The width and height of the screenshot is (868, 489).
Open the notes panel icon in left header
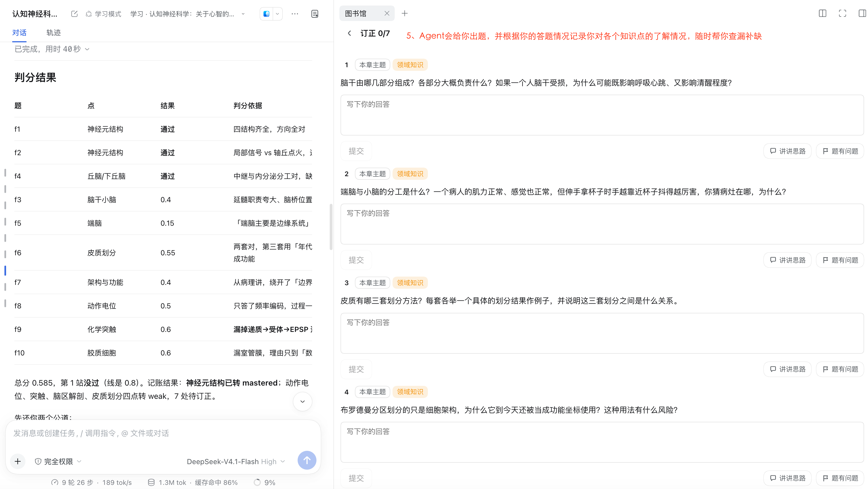coord(315,14)
